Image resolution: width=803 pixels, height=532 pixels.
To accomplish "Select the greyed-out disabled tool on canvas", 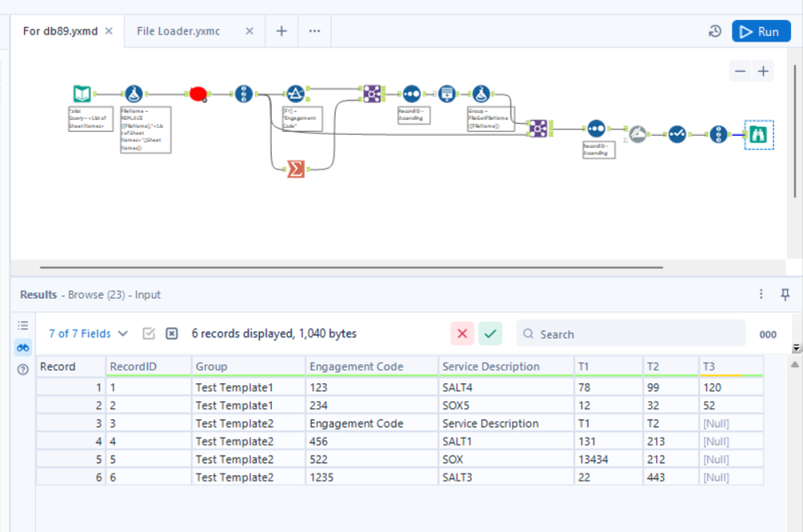I will 637,134.
